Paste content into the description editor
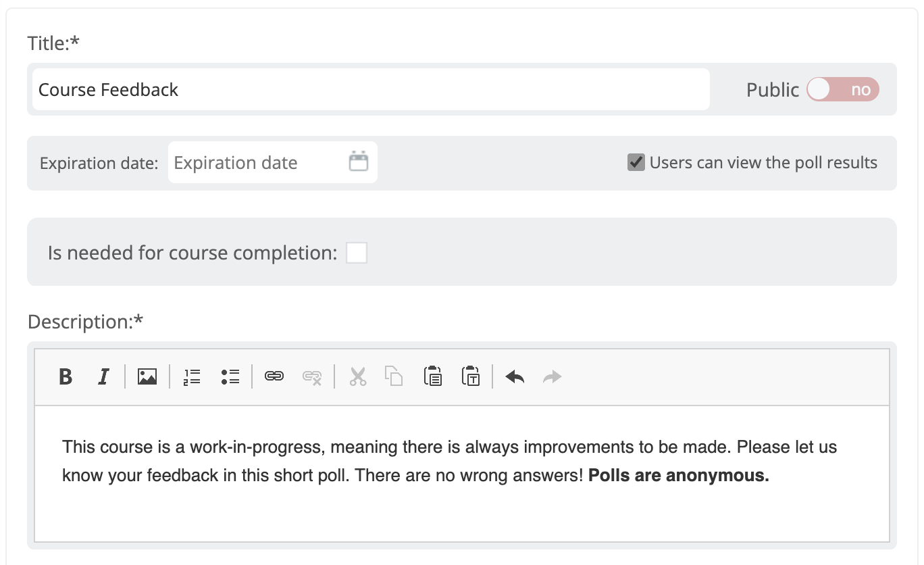Viewport: 924px width, 565px height. 432,376
